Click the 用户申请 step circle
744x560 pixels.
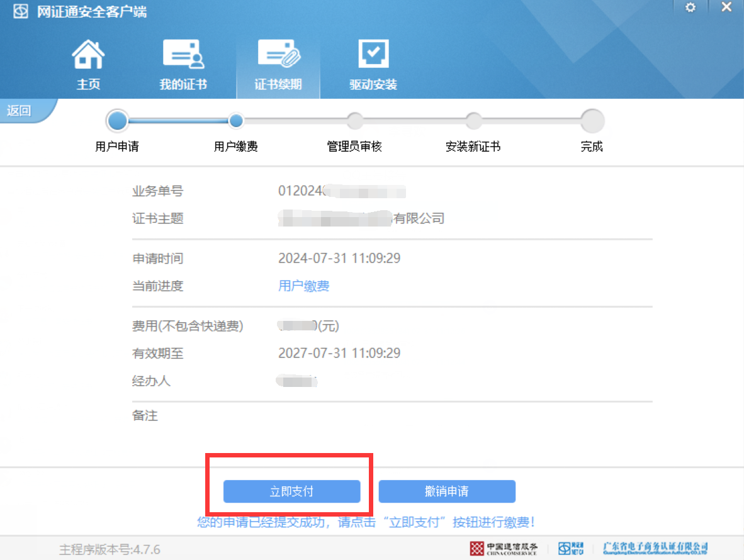[x=117, y=120]
